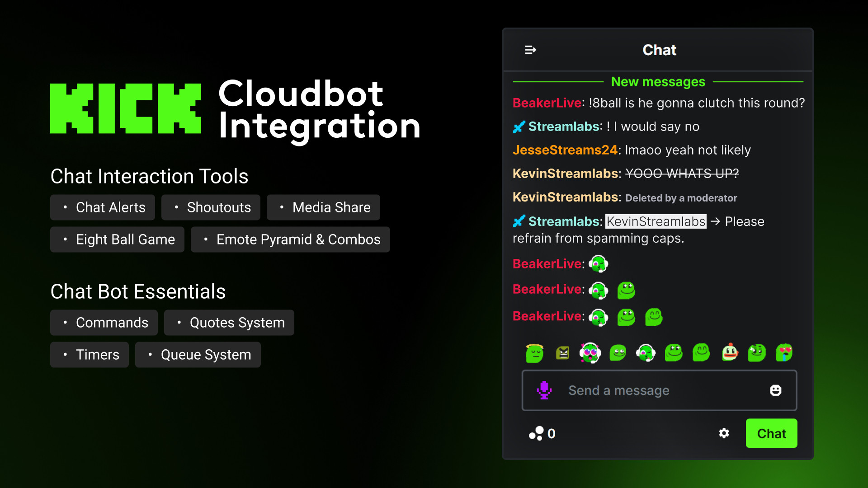Pick the star-eyed blob emote in emote bar
868x488 pixels.
pyautogui.click(x=674, y=352)
